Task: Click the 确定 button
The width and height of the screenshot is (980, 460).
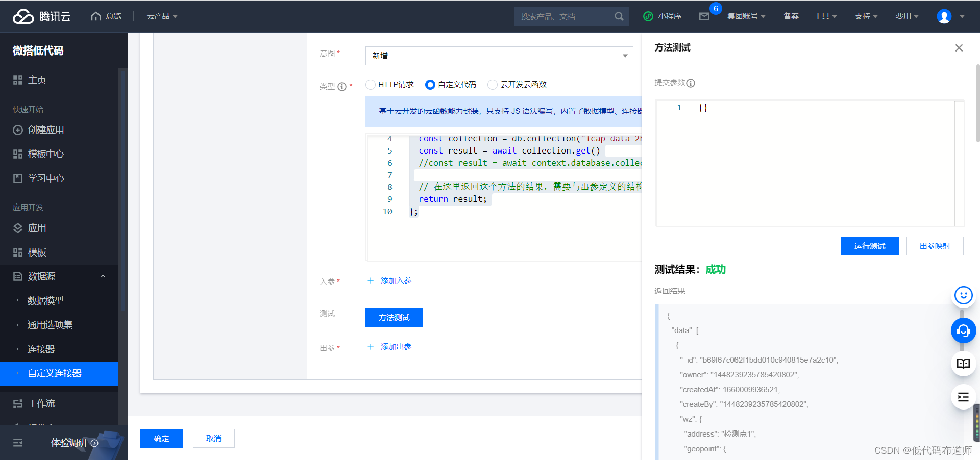Action: click(x=161, y=439)
